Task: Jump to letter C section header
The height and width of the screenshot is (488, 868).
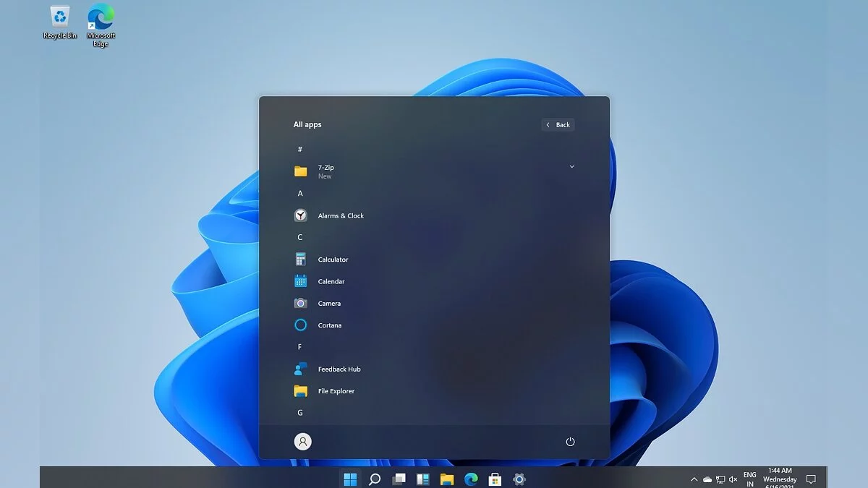Action: coord(300,237)
